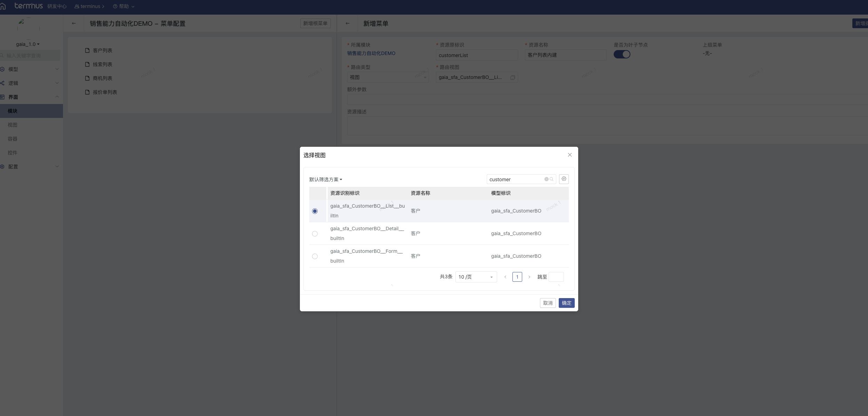Click file icon beside 客户列表
Screen dimensions: 868x416
point(87,50)
